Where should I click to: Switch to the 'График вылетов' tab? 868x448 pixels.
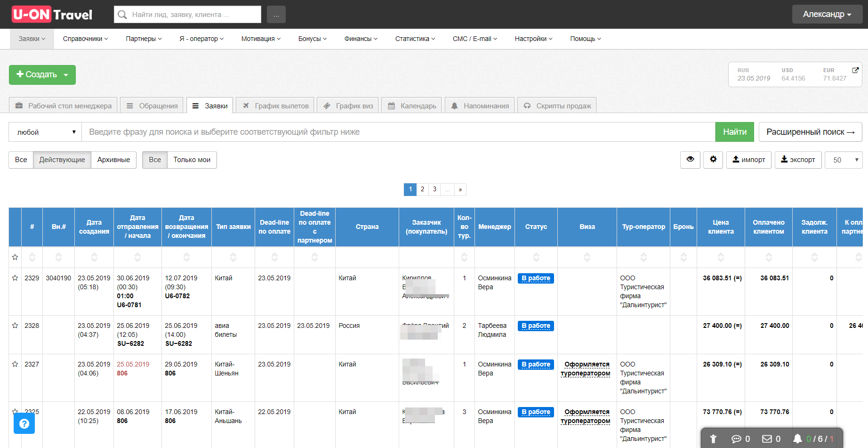(x=275, y=105)
